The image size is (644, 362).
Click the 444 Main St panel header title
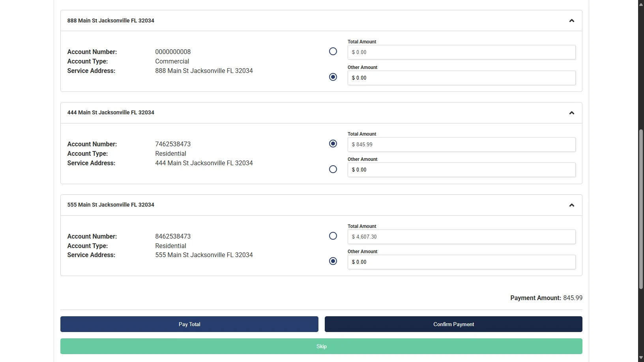110,112
